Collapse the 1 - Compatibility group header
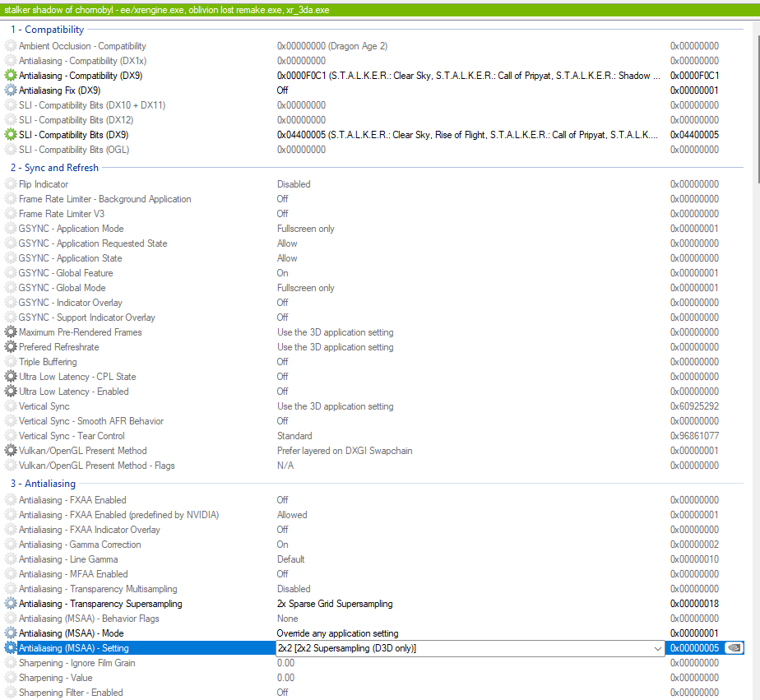Screen dimensions: 760x700 47,30
